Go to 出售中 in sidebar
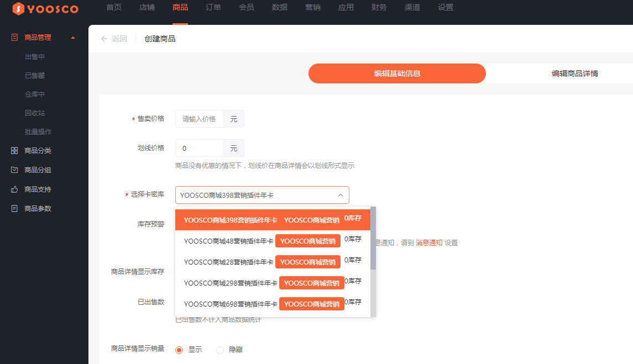 [x=35, y=57]
